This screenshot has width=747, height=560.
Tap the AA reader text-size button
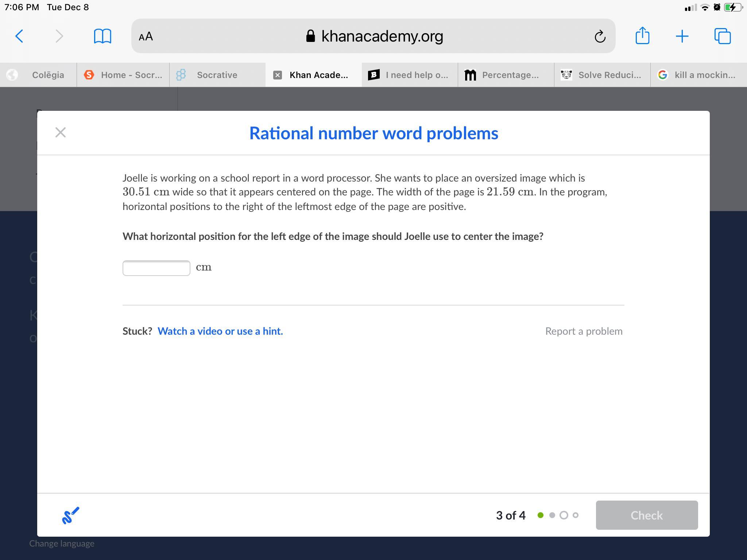146,36
